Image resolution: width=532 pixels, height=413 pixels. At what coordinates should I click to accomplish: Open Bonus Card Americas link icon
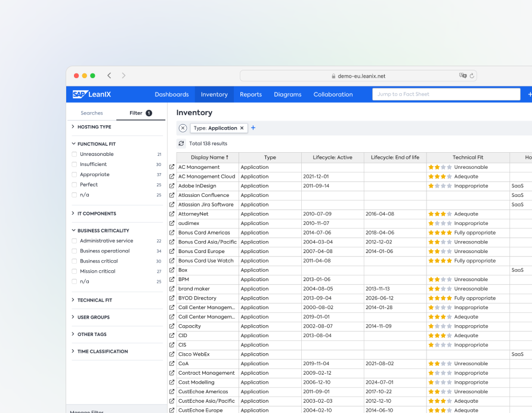pos(172,232)
